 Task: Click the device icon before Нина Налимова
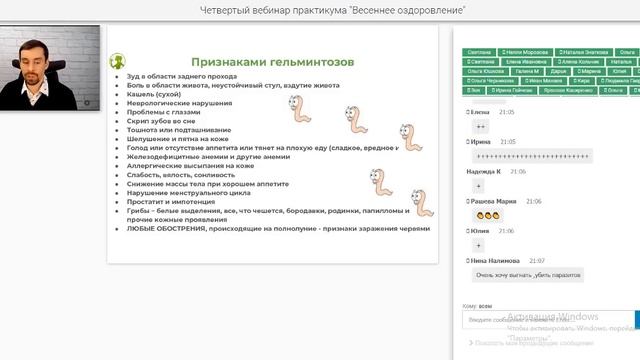[x=468, y=261]
